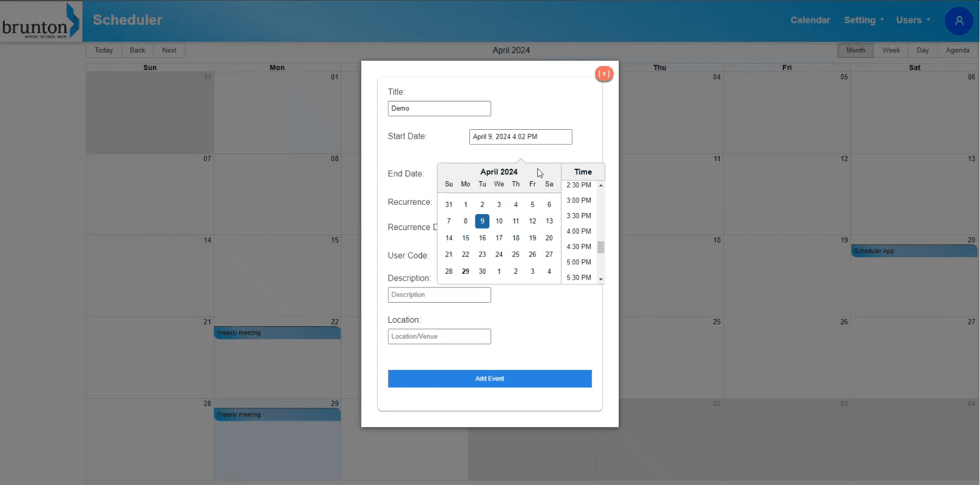Choose 4:30 PM from time list
The height and width of the screenshot is (485, 980).
click(x=579, y=247)
